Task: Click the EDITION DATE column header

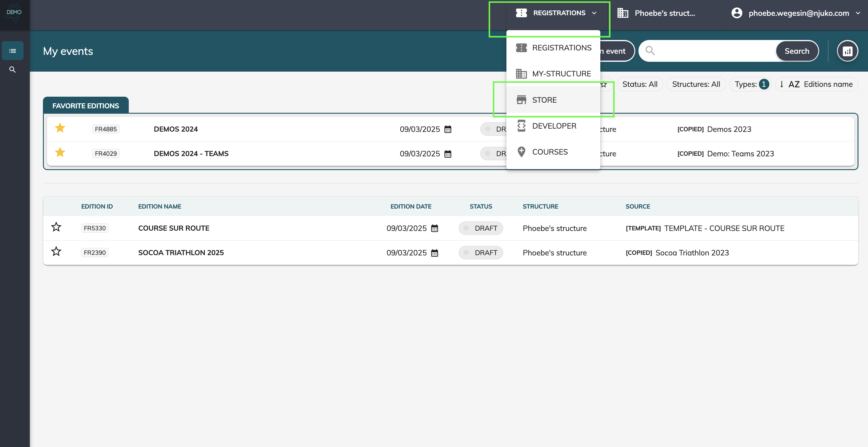Action: tap(411, 206)
